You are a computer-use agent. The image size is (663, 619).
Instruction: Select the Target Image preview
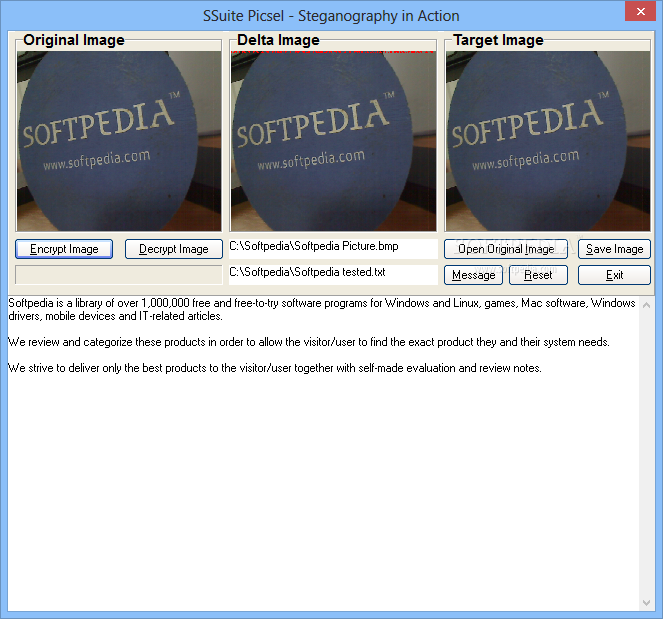[x=548, y=141]
